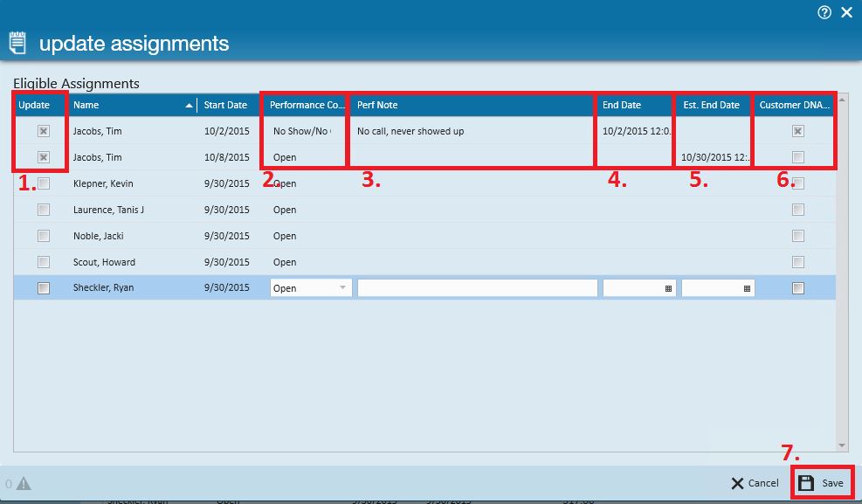Sort by the Name column header
The width and height of the screenshot is (862, 504).
click(x=132, y=105)
